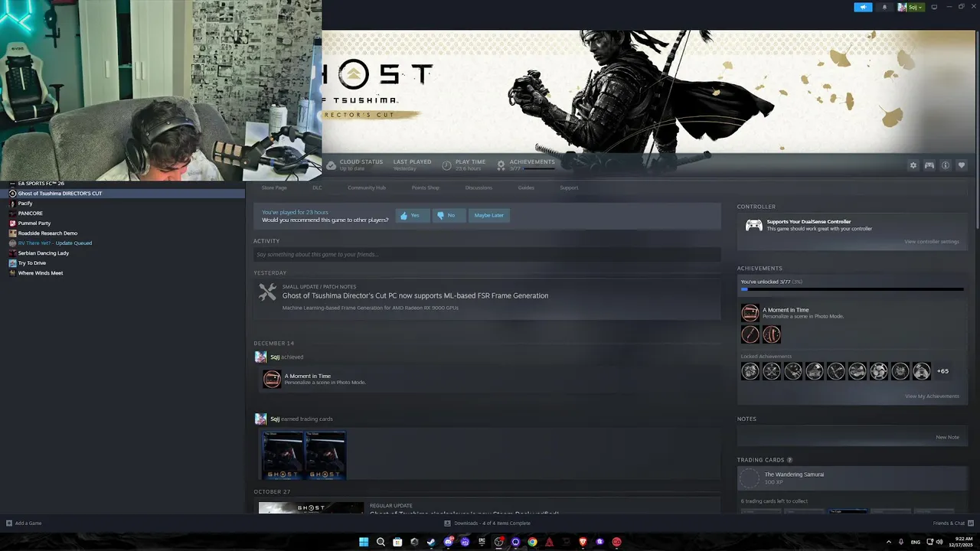Select PANICORE in the game list
This screenshot has height=551, width=980.
[122, 214]
